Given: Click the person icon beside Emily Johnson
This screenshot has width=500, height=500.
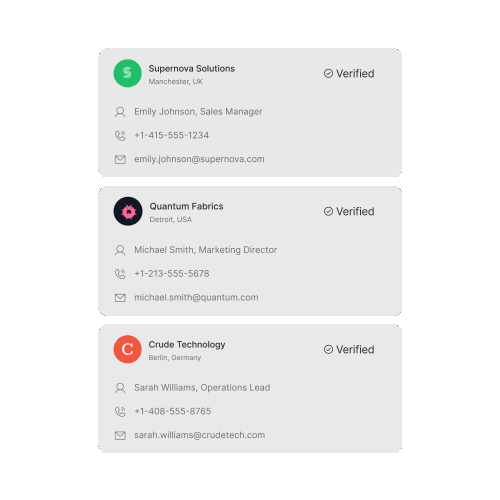Looking at the screenshot, I should click(120, 112).
